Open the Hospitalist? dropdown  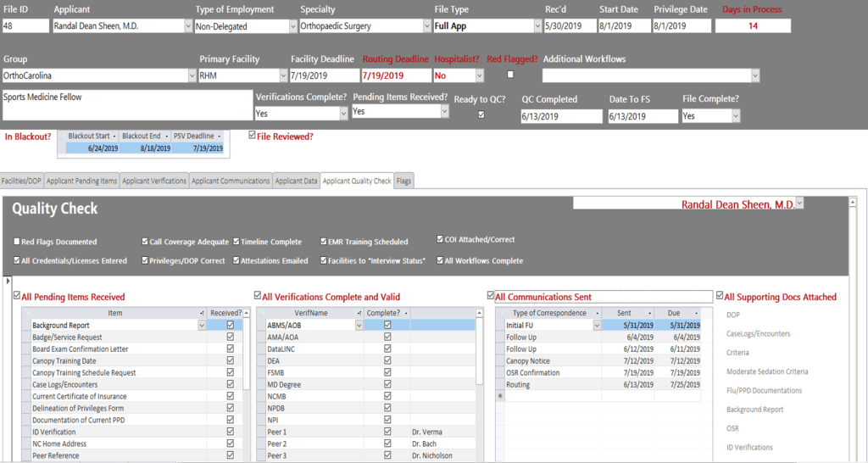pos(479,75)
